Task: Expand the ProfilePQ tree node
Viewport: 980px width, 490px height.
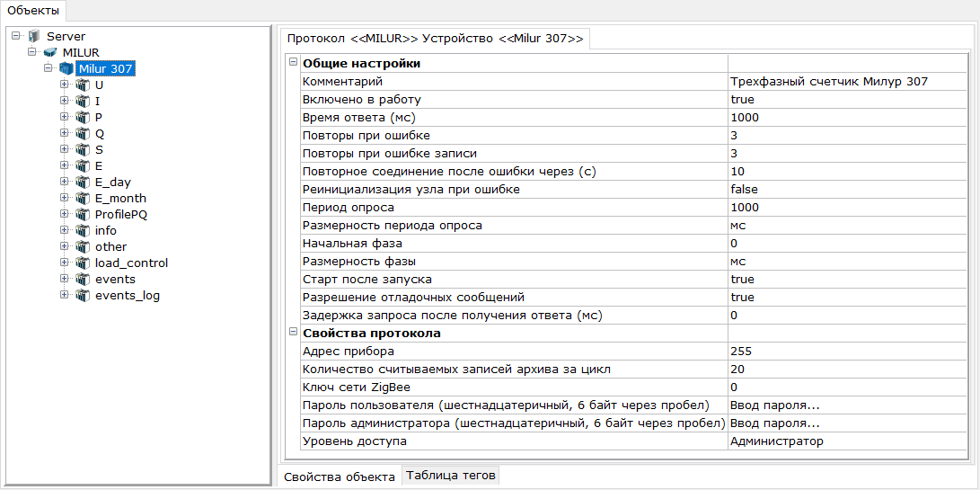Action: tap(65, 214)
